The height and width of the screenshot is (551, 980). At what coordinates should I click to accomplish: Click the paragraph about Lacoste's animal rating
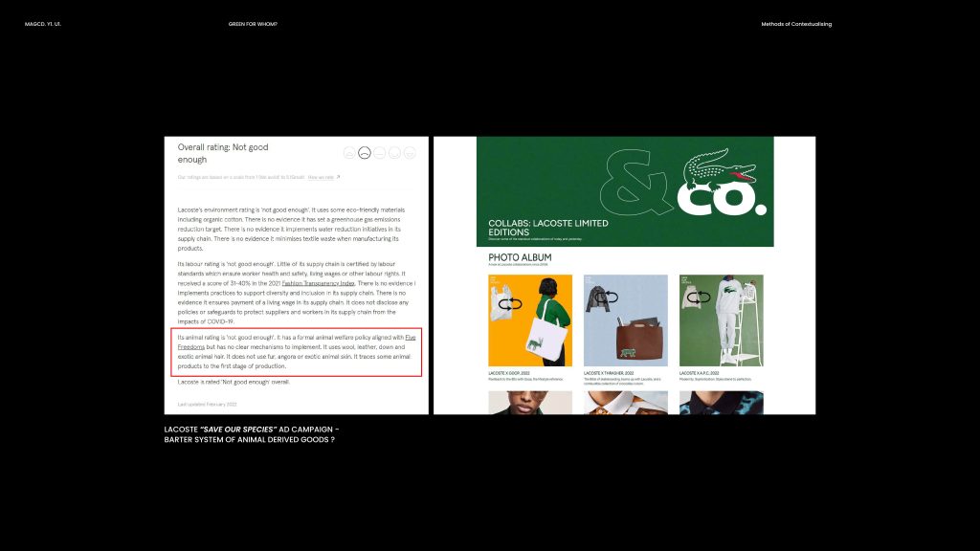(297, 352)
